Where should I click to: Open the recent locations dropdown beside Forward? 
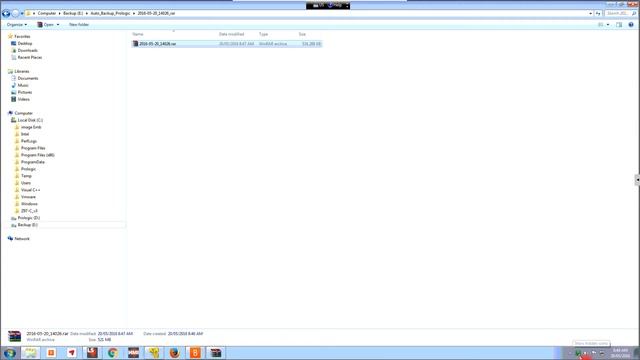pos(22,13)
